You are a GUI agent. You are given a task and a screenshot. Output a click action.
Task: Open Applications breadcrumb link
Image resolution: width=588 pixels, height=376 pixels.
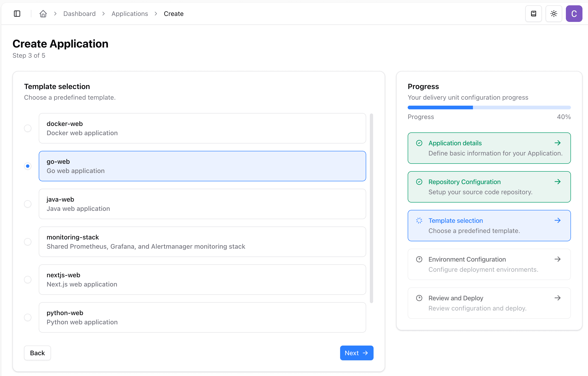click(x=130, y=14)
